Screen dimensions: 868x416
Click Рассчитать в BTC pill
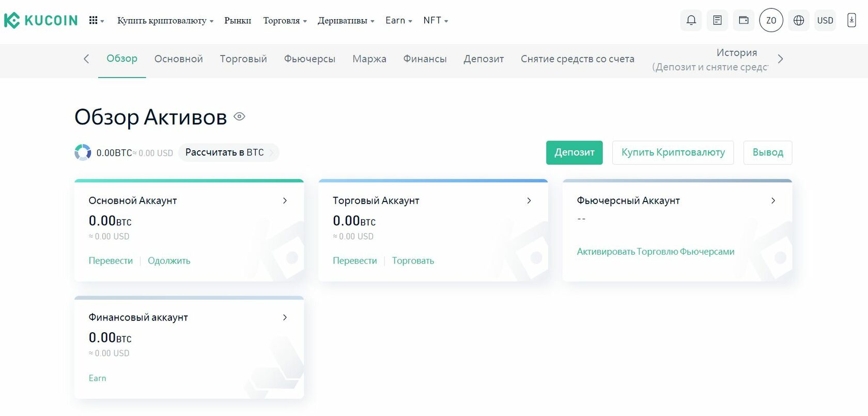[x=228, y=152]
